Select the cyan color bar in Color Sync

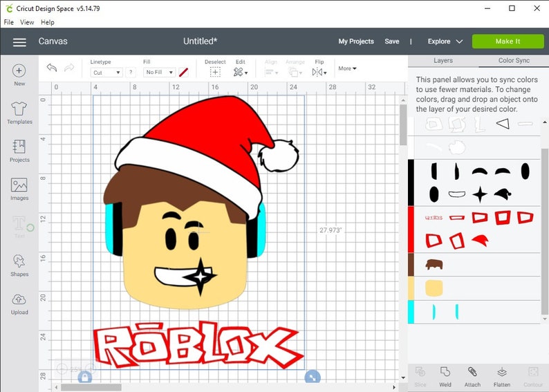coord(411,312)
